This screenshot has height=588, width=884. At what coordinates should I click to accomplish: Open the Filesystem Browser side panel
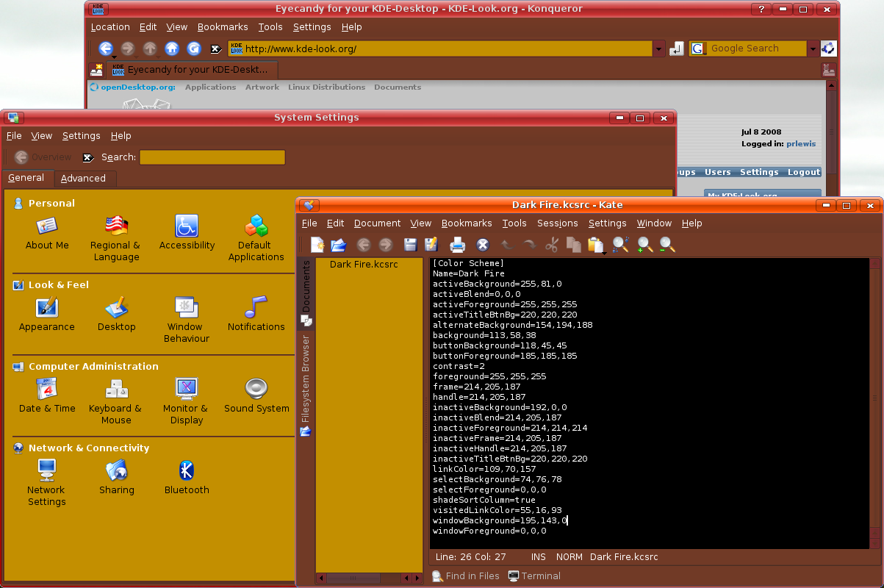tap(306, 385)
